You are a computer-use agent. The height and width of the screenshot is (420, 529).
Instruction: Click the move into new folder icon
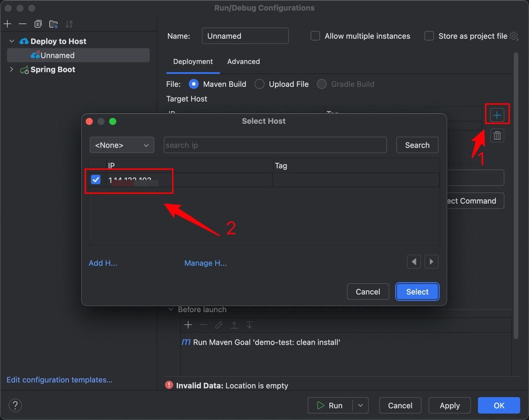53,24
